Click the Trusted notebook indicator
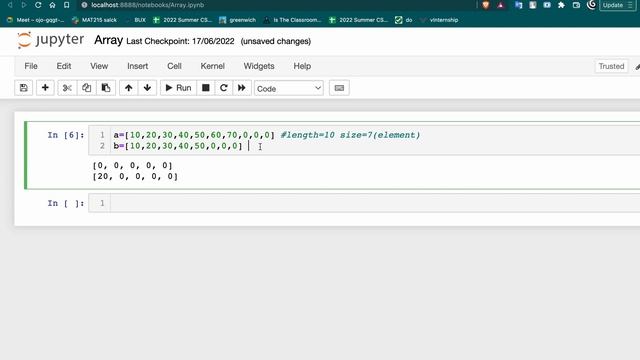The image size is (640, 360). click(611, 66)
